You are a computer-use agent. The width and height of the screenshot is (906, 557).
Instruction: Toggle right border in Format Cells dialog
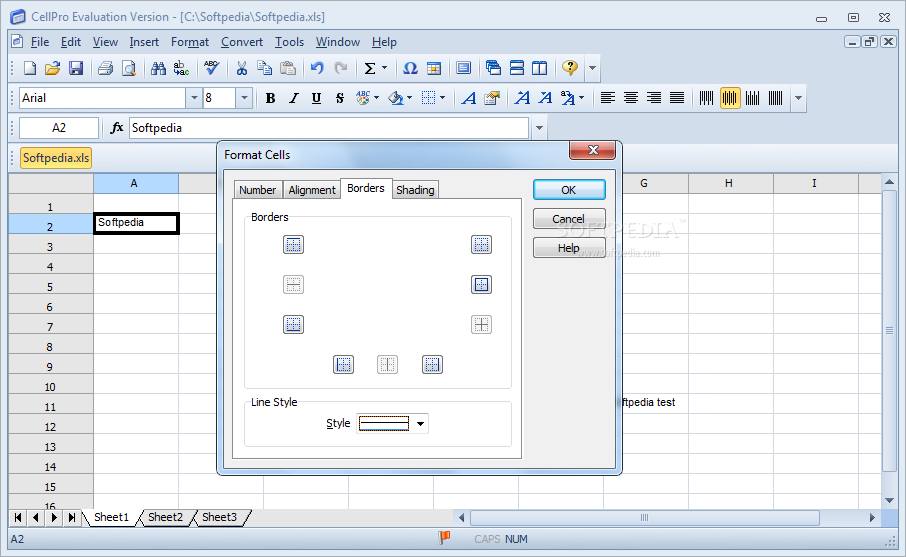(432, 365)
